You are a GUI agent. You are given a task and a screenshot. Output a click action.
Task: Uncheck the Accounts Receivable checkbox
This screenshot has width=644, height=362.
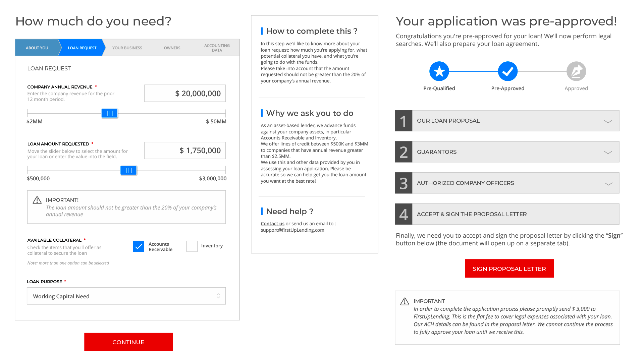[x=139, y=246]
